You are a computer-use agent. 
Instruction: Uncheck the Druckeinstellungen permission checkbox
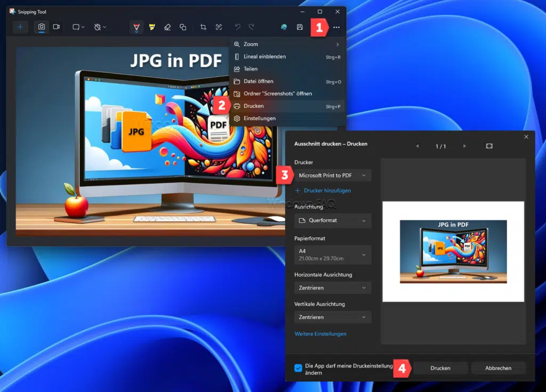[x=299, y=367]
